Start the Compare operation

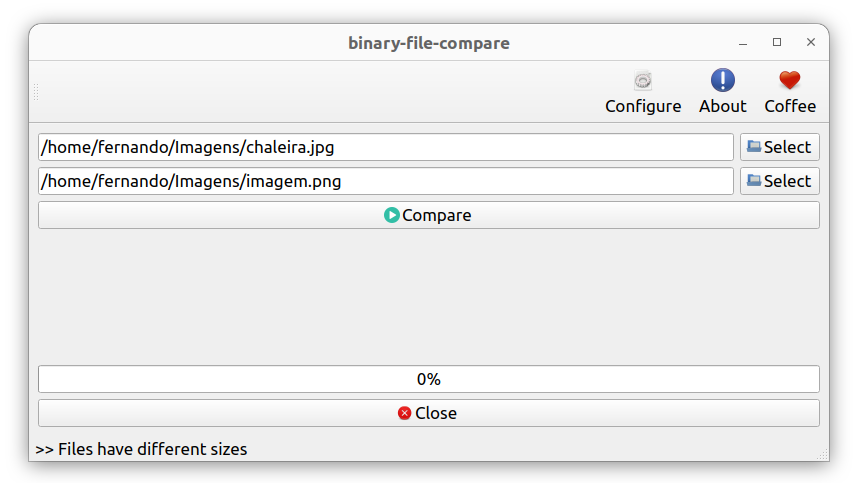coord(429,215)
